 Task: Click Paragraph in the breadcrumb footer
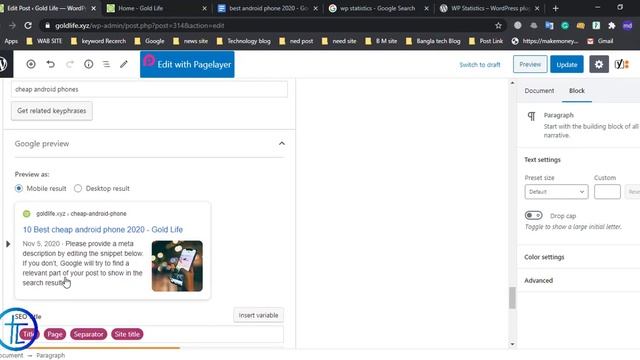coord(51,355)
